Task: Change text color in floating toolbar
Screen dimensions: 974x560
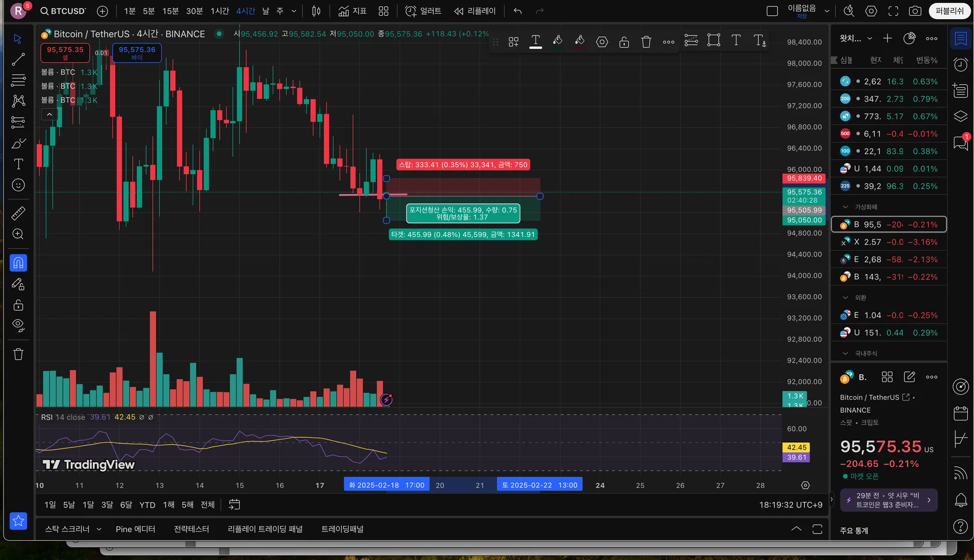Action: 536,41
